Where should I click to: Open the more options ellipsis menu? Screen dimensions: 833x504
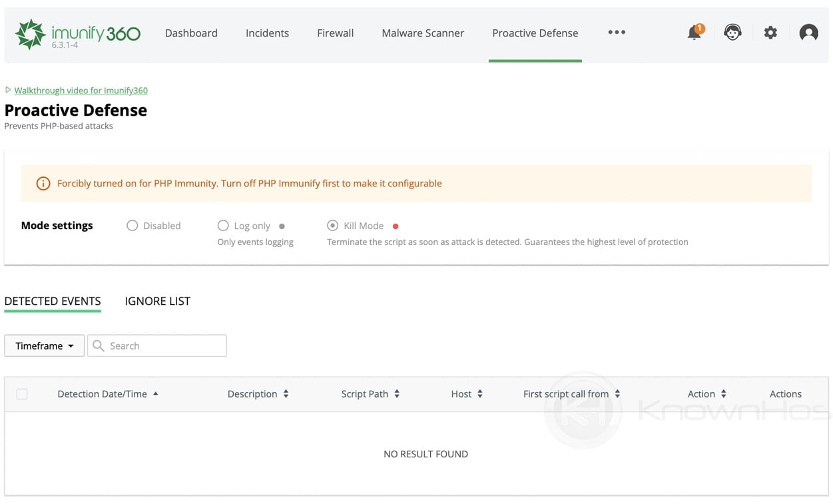pyautogui.click(x=616, y=32)
